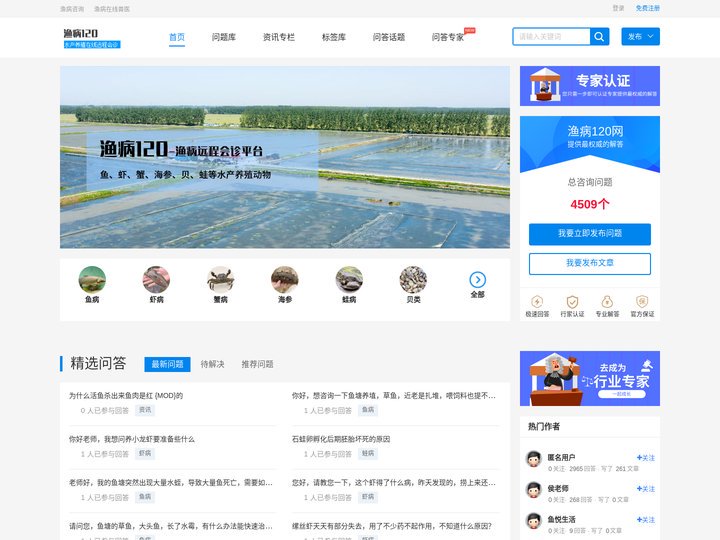Click the 我要立即发布问题 button
Screen dimensions: 720x540
tap(590, 234)
